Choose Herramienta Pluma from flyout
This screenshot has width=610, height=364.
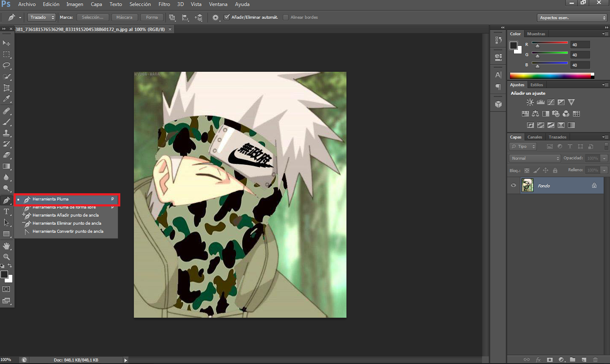coord(67,199)
